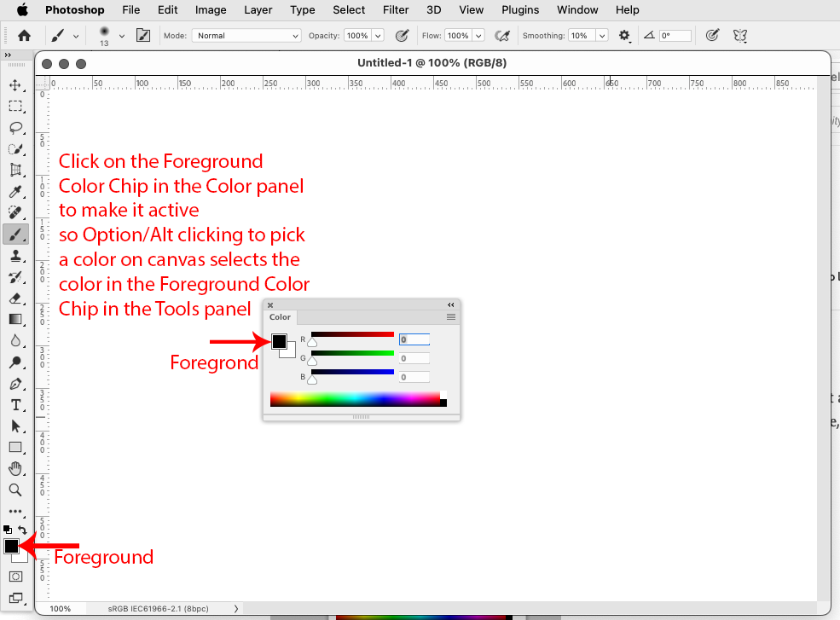
Task: Open the Mode blending dropdown
Action: click(x=246, y=35)
